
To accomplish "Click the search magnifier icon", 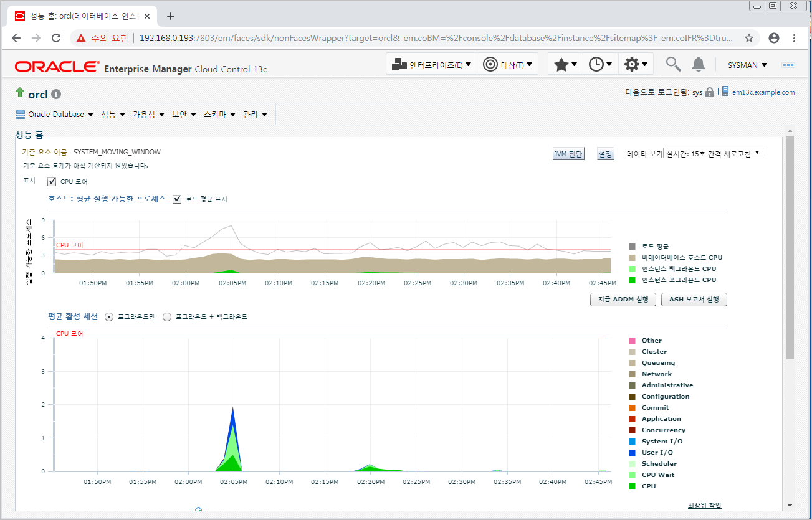I will click(x=673, y=64).
